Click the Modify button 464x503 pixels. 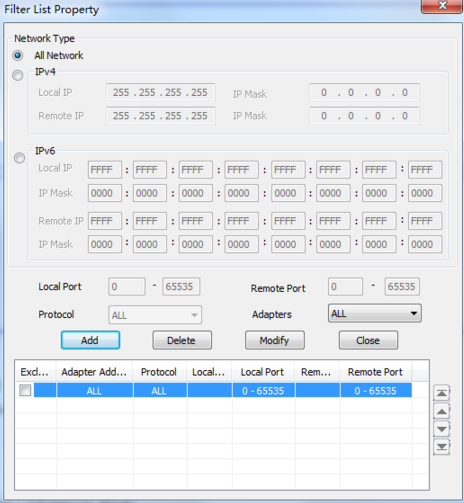pyautogui.click(x=275, y=340)
